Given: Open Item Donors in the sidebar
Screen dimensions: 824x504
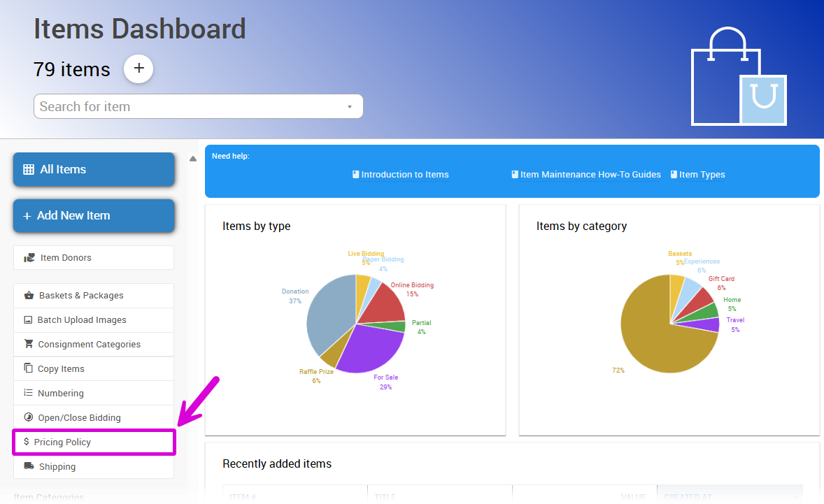Looking at the screenshot, I should (66, 257).
